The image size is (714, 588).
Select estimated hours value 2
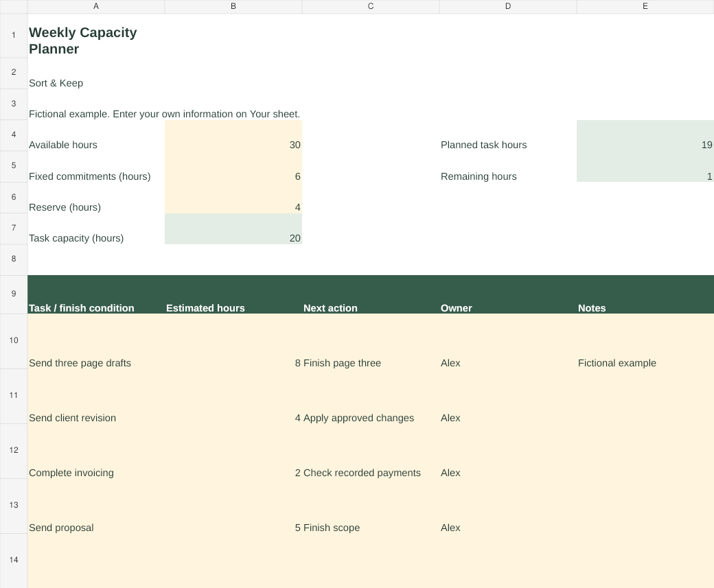pyautogui.click(x=233, y=451)
